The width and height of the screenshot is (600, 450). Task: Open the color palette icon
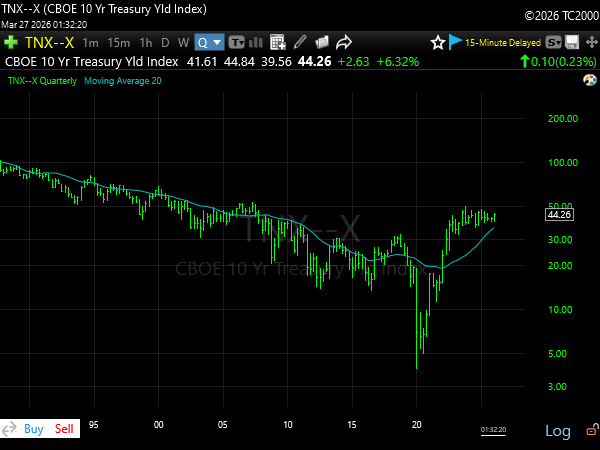coord(590,80)
